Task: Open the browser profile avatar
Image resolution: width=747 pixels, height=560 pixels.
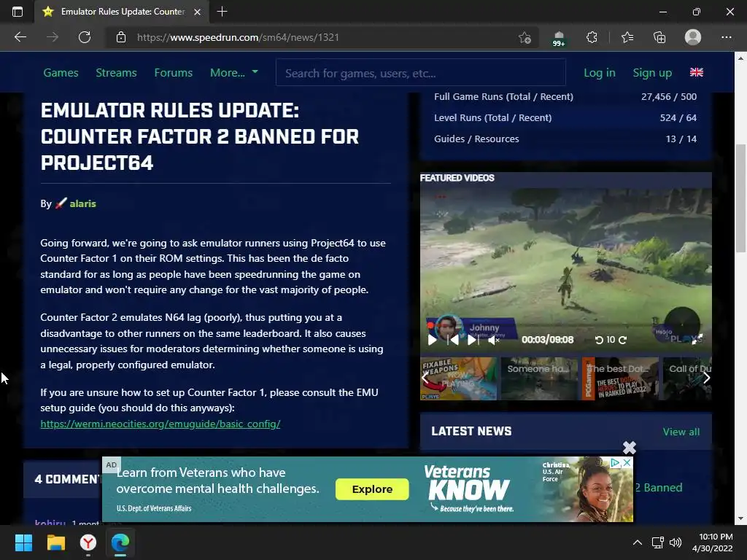Action: (693, 37)
